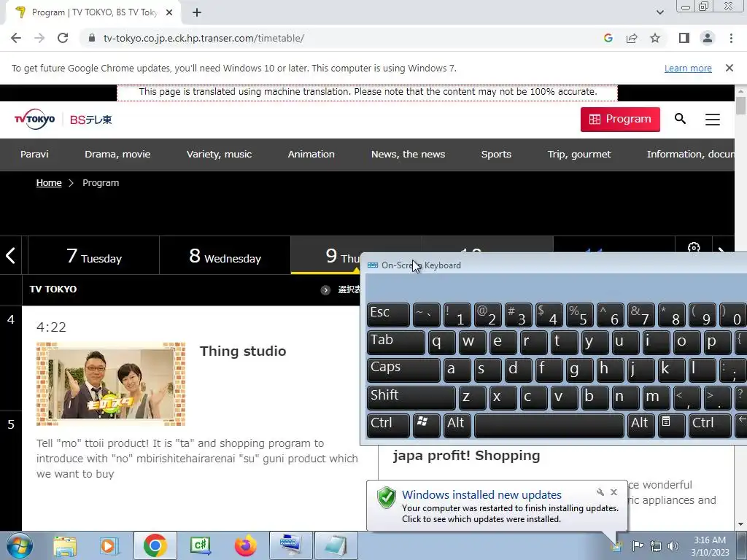Open Sports category
Screen dimensions: 747x560
(x=496, y=155)
